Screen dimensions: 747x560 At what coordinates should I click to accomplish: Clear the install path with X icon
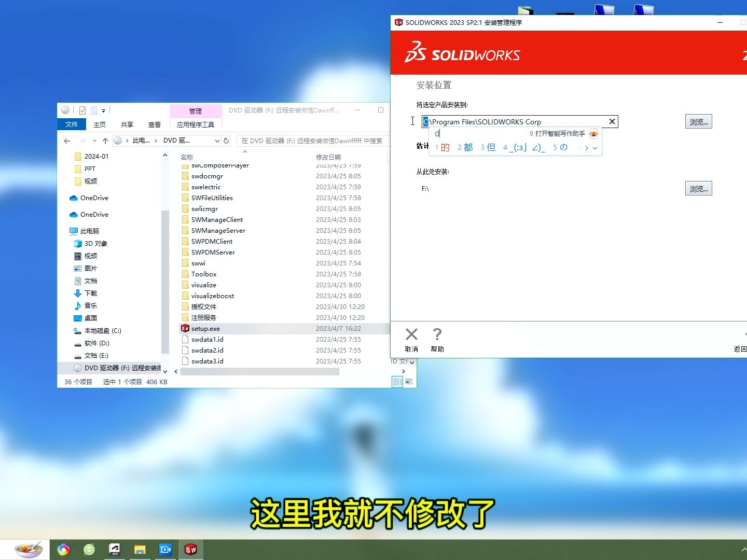click(612, 121)
